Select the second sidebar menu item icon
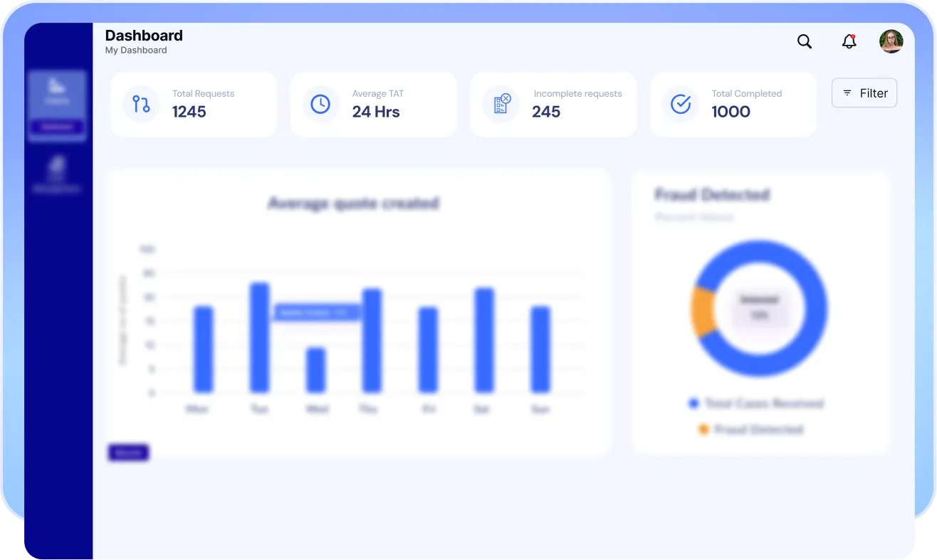The height and width of the screenshot is (560, 937). click(x=57, y=167)
